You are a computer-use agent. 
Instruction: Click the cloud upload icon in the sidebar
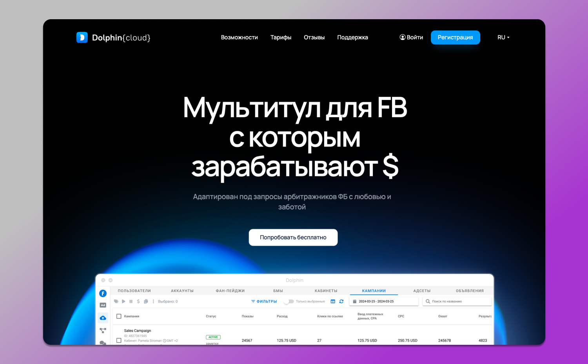click(103, 318)
